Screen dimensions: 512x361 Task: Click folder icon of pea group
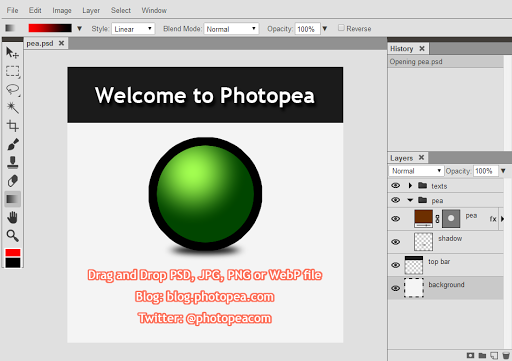coord(422,200)
